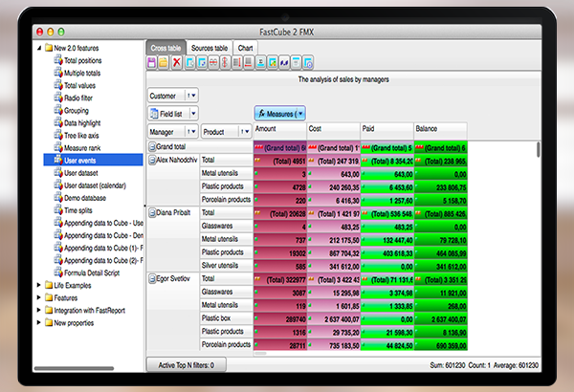Click the Measure rank item icon
The height and width of the screenshot is (392, 574).
click(58, 147)
